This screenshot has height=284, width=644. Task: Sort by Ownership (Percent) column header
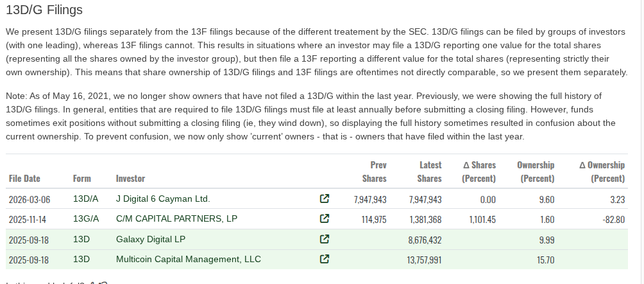pos(536,172)
